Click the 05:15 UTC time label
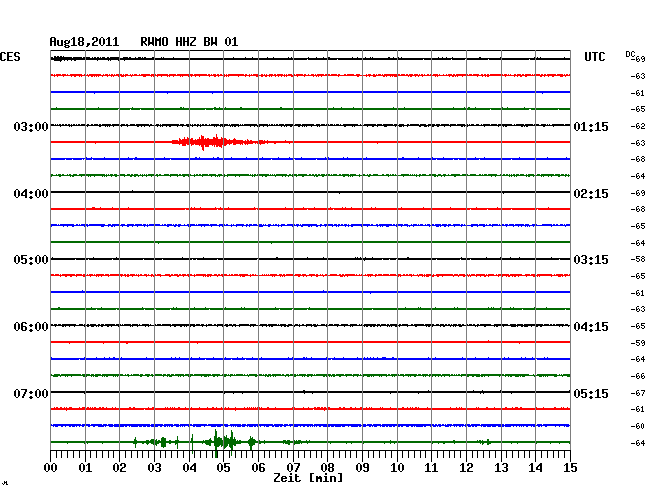The width and height of the screenshot is (650, 494). [x=591, y=393]
